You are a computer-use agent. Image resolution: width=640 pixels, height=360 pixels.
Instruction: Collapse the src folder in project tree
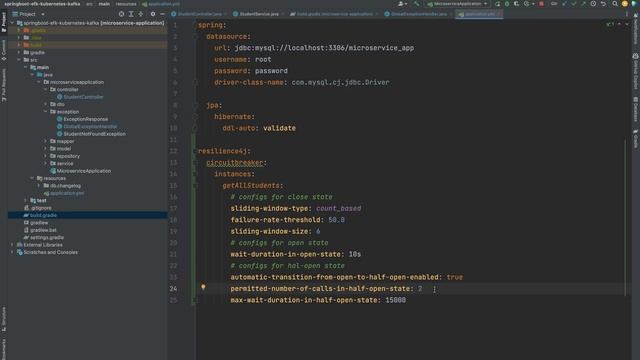[19, 60]
